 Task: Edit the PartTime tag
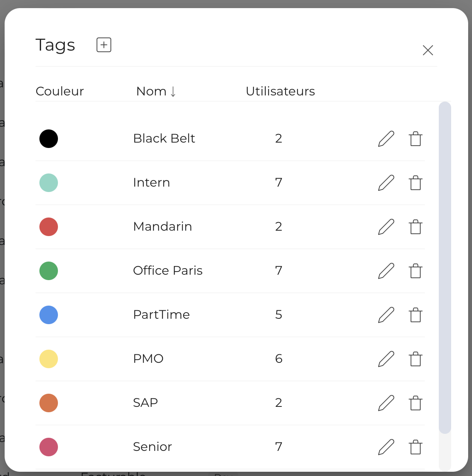pyautogui.click(x=386, y=315)
